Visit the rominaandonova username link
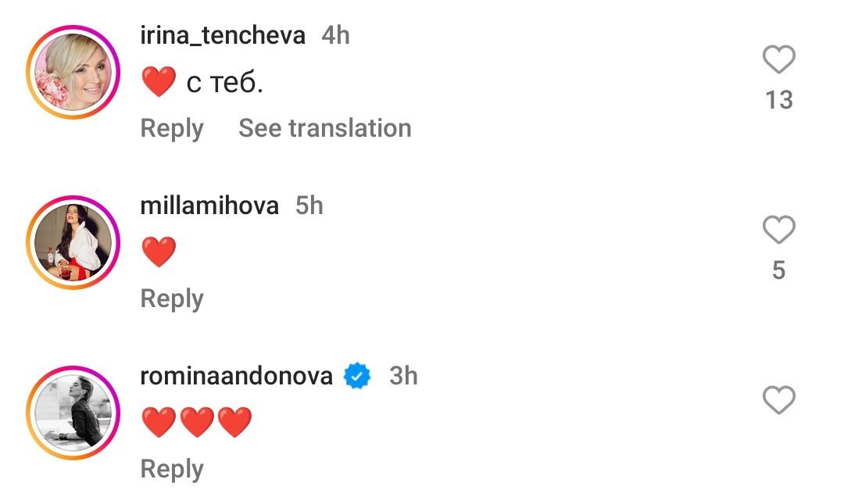Viewport: 844px width, 504px height. point(236,376)
